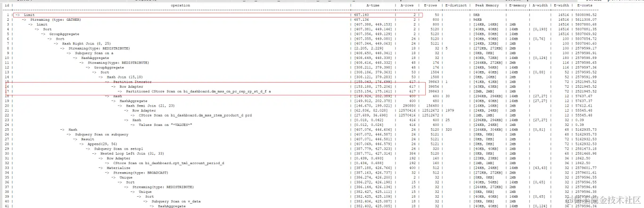
Task: Click the 'E-rows' column header
Action: click(x=431, y=5)
